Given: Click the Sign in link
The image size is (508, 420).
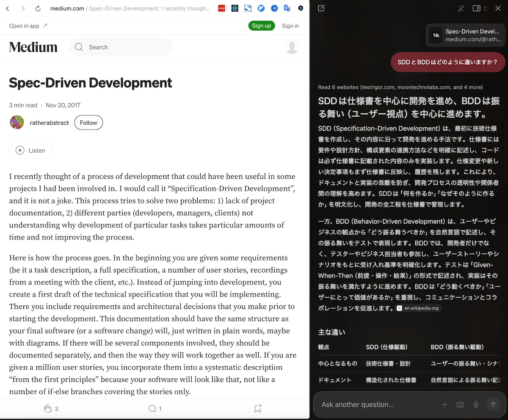Looking at the screenshot, I should pyautogui.click(x=290, y=26).
